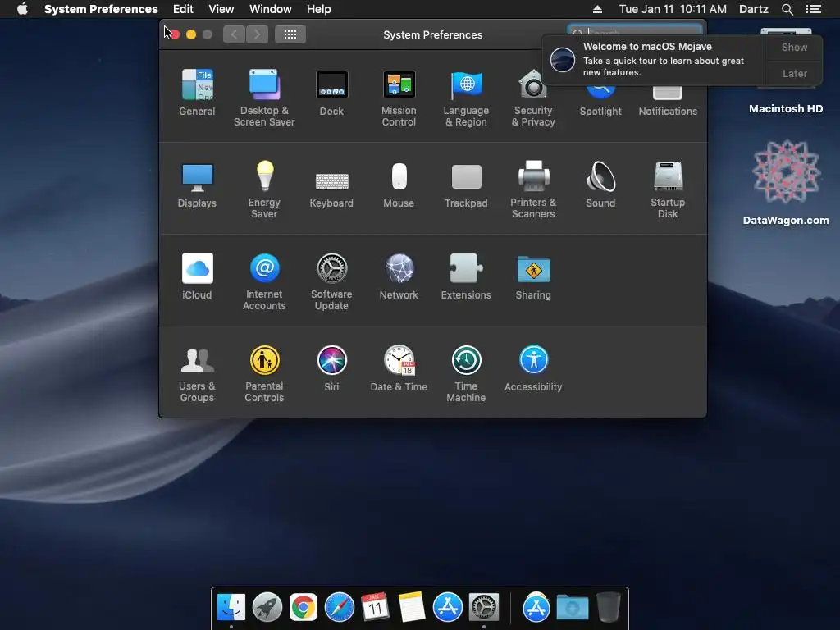840x630 pixels.
Task: Open the Window menu
Action: [x=271, y=9]
